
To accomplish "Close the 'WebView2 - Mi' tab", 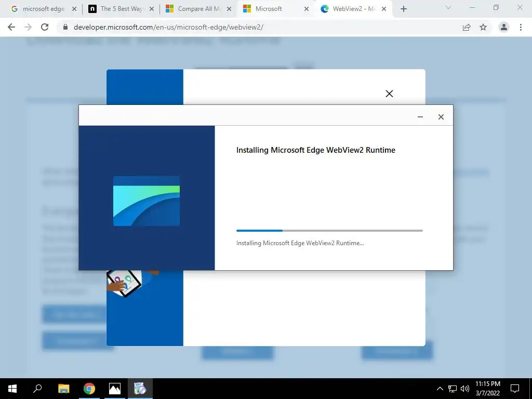I will 384,9.
